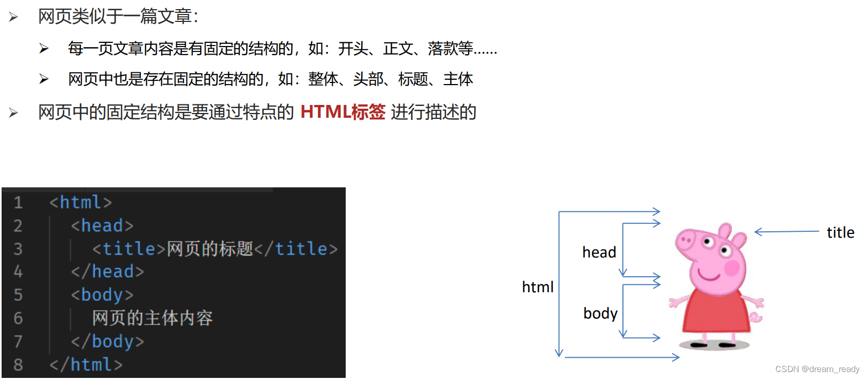The width and height of the screenshot is (868, 379).
Task: Click the text 进行描述的 after the red label
Action: pyautogui.click(x=433, y=112)
